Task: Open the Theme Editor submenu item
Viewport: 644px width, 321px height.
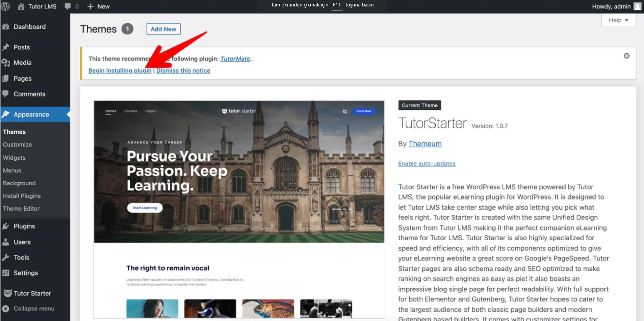Action: pyautogui.click(x=21, y=209)
